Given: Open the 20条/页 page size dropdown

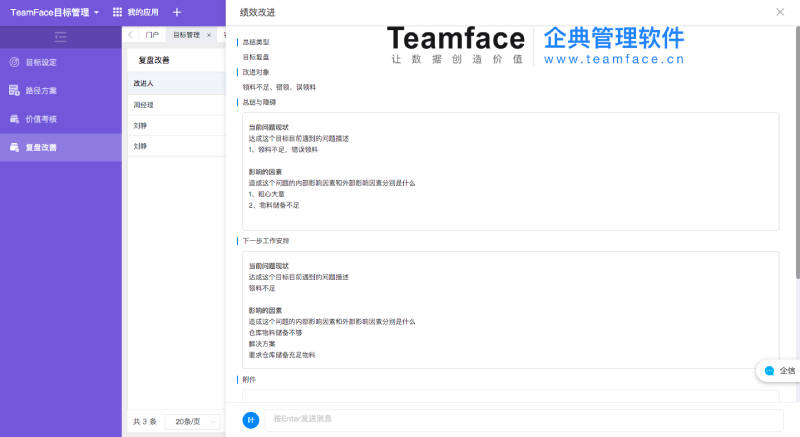Looking at the screenshot, I should coord(191,422).
